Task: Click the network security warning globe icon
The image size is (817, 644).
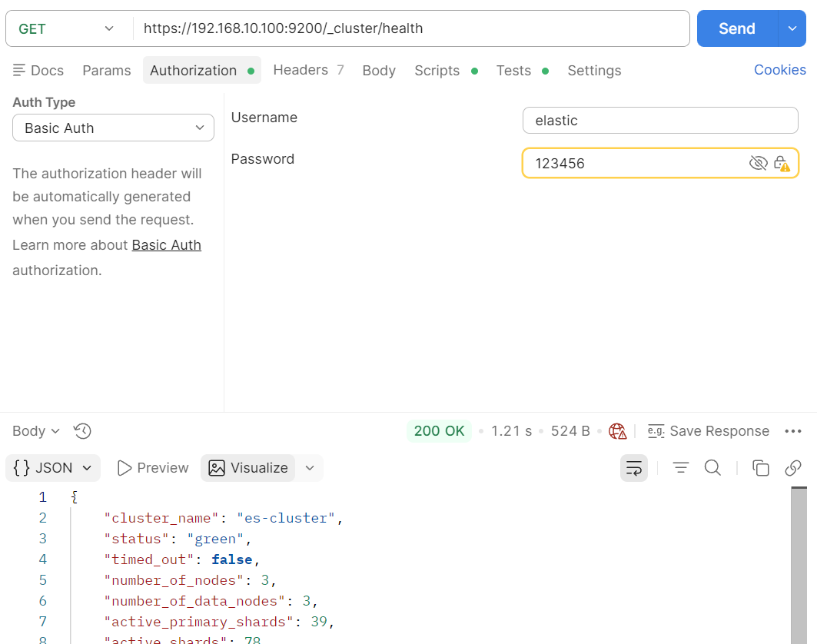Action: tap(617, 431)
